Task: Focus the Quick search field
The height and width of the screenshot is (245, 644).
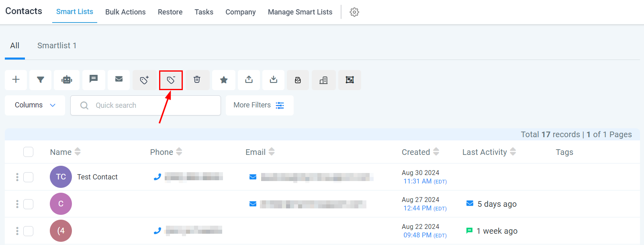Action: 145,105
